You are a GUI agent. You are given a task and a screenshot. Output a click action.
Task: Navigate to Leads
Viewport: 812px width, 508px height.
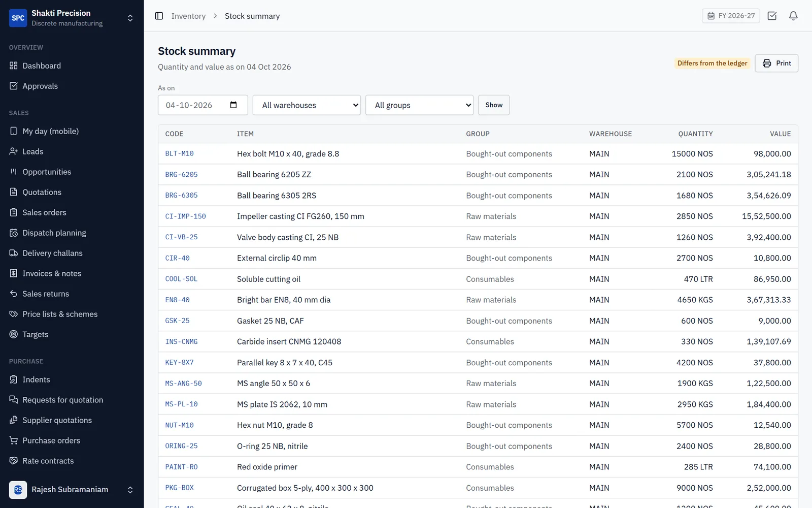72,151
